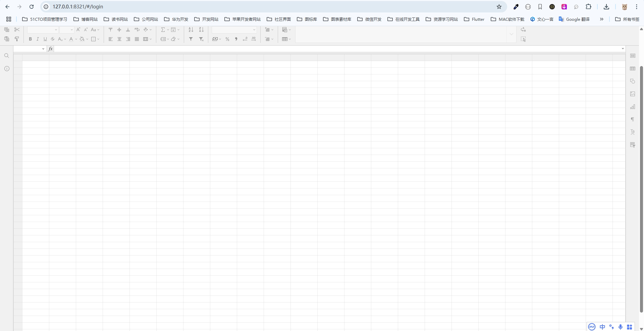Screen dimensions: 644x331
Task: Clear filter icon with x
Action: click(x=201, y=39)
